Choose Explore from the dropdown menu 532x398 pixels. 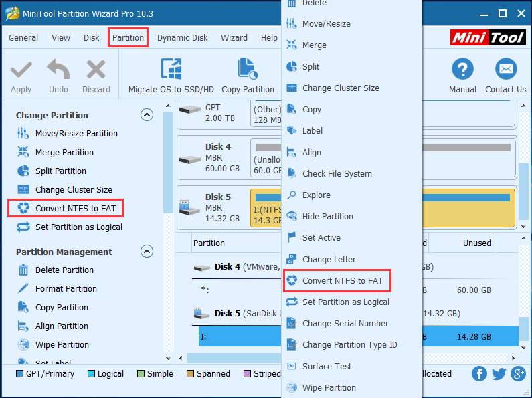coord(352,195)
